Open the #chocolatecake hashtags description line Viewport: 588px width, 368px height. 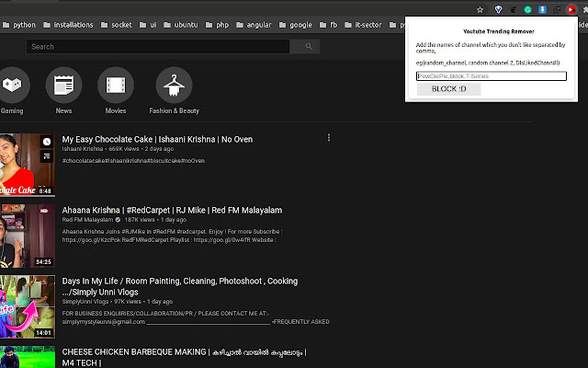pos(133,161)
